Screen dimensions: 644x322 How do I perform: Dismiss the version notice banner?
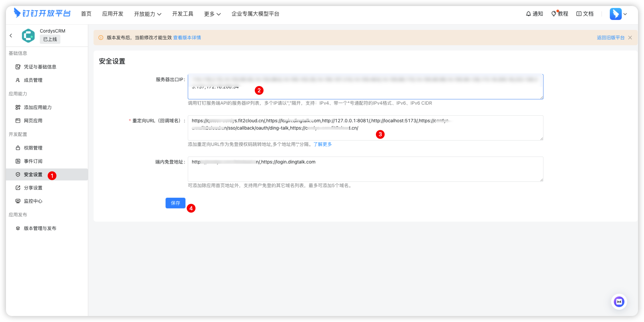point(630,38)
